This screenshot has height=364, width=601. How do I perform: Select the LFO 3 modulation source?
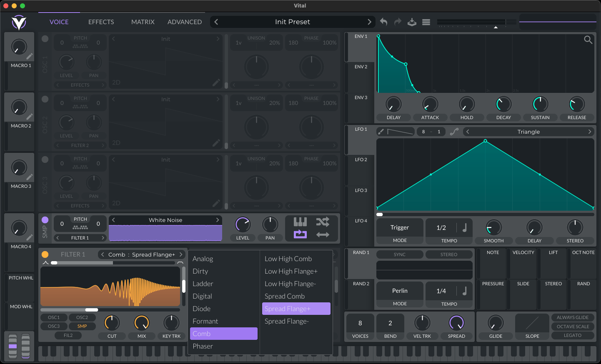tap(361, 190)
